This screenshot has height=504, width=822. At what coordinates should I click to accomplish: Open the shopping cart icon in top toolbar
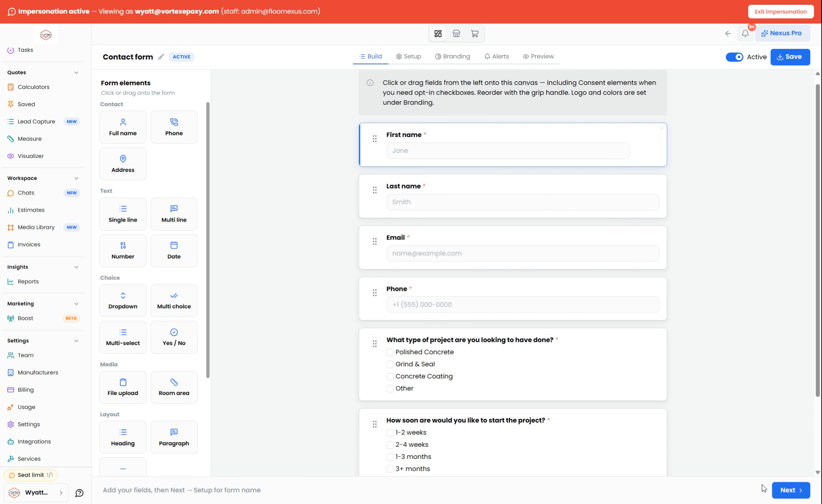pos(475,33)
